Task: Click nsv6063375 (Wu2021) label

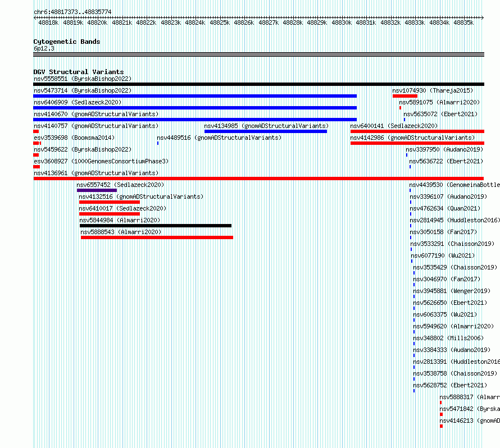Action: tap(445, 314)
